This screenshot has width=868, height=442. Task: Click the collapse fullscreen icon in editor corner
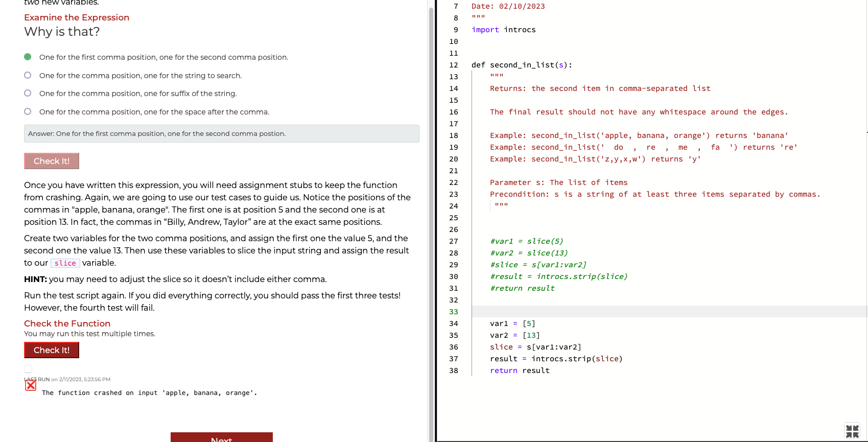(x=852, y=431)
